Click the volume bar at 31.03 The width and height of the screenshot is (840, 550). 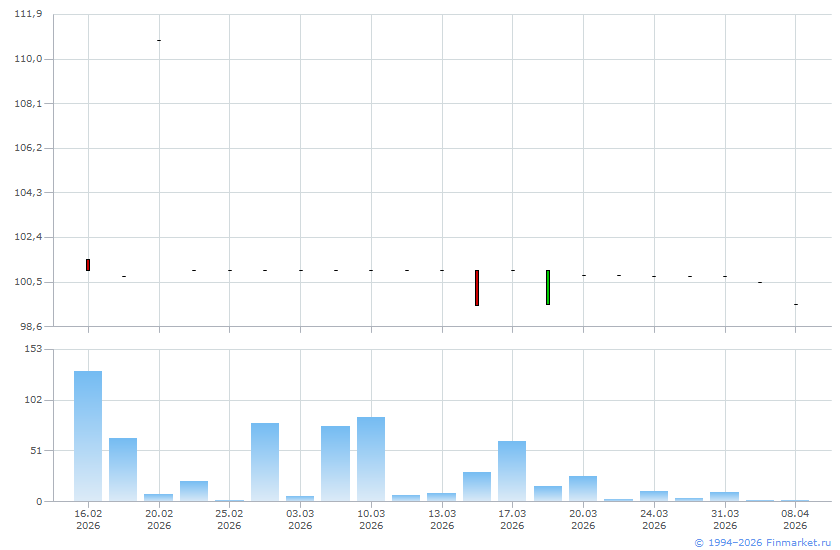tap(725, 496)
